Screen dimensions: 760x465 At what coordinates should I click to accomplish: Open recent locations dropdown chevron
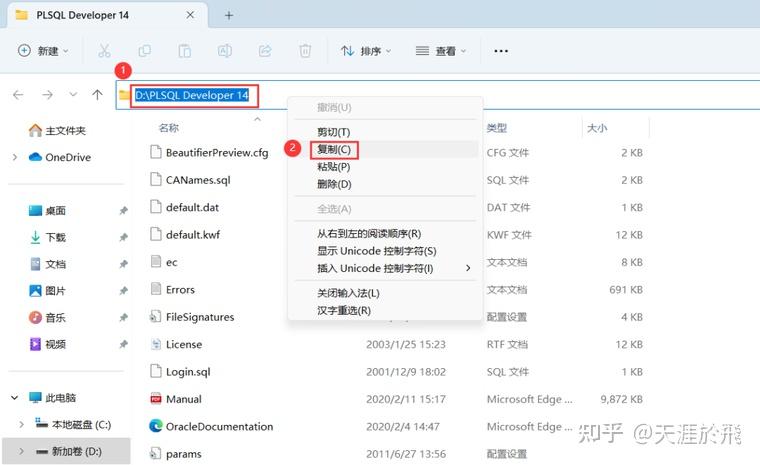coord(73,94)
